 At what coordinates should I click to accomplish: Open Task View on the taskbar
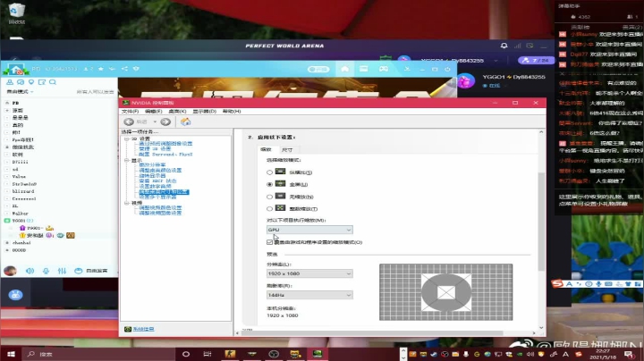208,354
